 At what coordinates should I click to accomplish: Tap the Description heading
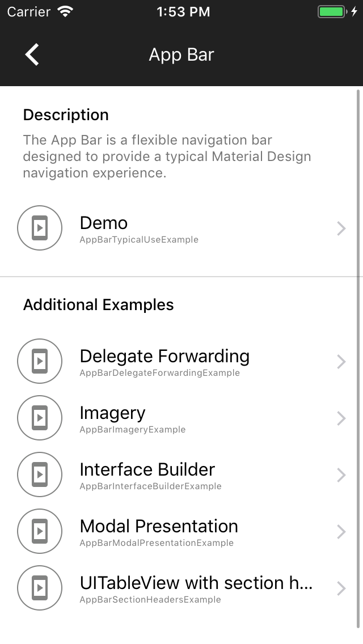coord(66,115)
